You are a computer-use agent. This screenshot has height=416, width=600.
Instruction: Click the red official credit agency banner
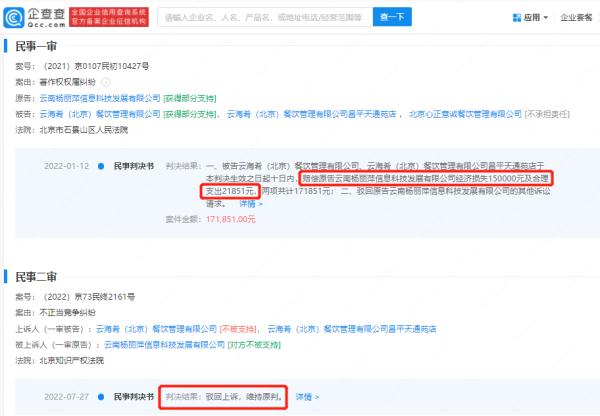(109, 17)
